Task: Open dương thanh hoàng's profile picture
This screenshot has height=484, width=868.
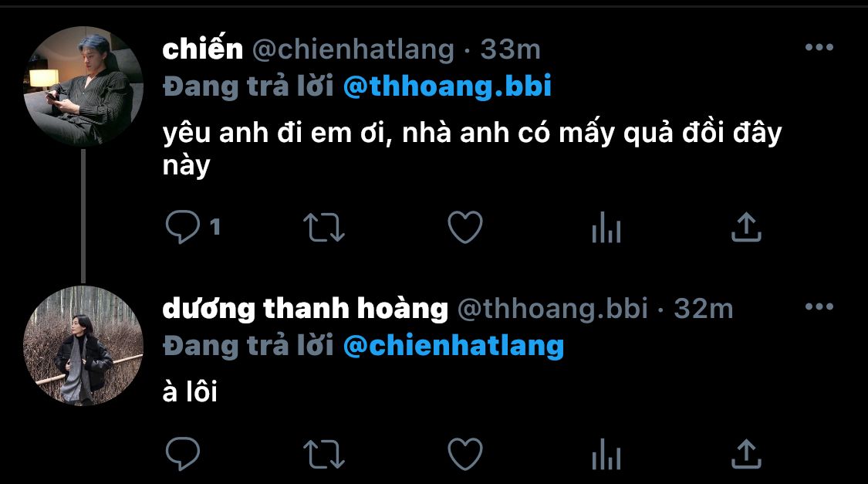Action: tap(83, 346)
